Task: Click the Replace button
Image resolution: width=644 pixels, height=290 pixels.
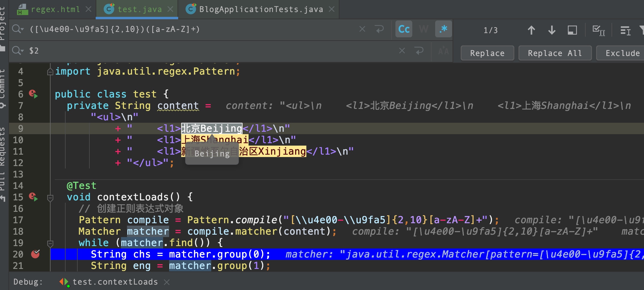Action: (487, 53)
